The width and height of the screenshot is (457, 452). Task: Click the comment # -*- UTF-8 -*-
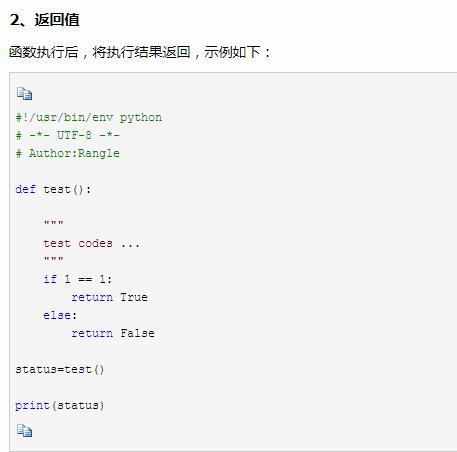68,135
